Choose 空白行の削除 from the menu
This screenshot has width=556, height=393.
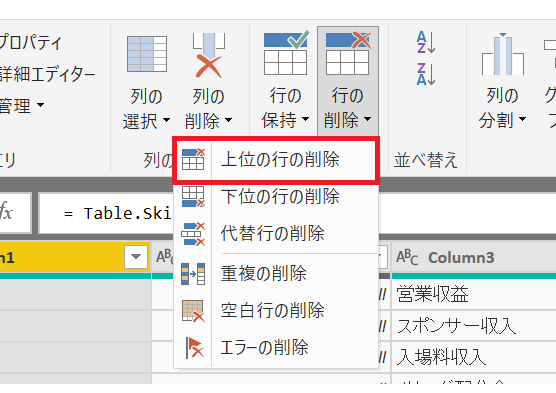[276, 311]
